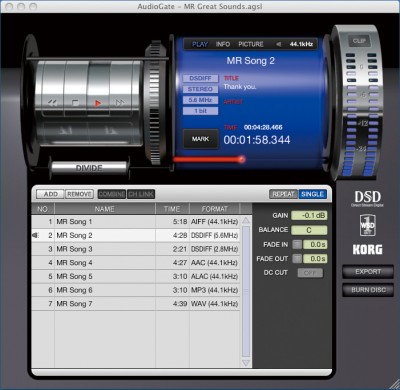
Task: Click the rewind transport button
Action: pyautogui.click(x=52, y=103)
